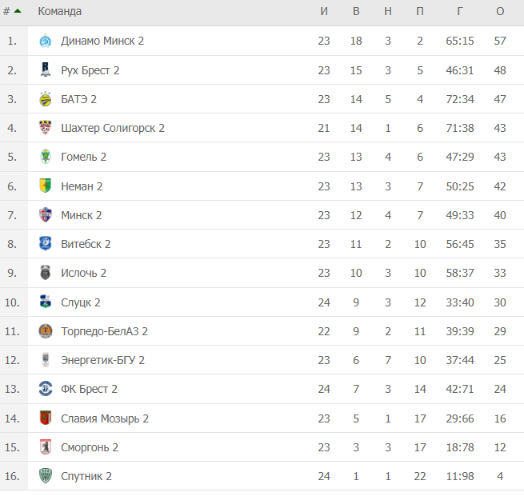Click the Славия Мозырь 2 red crest
Image resolution: width=524 pixels, height=495 pixels.
[x=45, y=418]
